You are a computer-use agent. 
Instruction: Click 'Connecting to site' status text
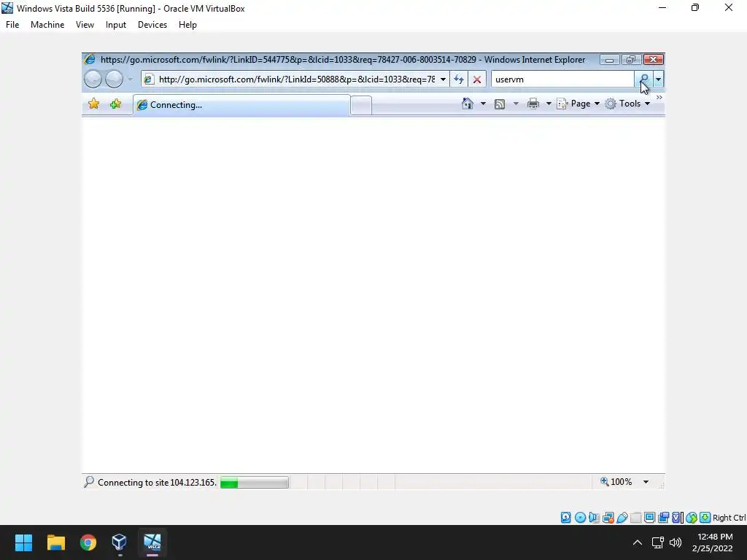coord(157,483)
